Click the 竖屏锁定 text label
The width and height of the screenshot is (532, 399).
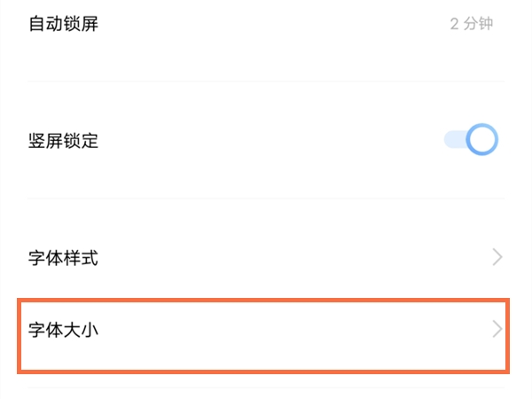tap(63, 141)
